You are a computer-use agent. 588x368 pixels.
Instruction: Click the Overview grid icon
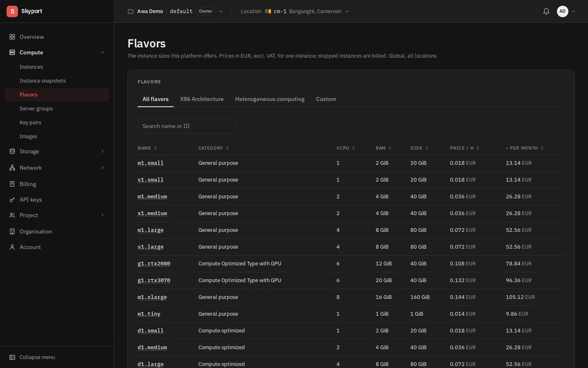(x=12, y=37)
